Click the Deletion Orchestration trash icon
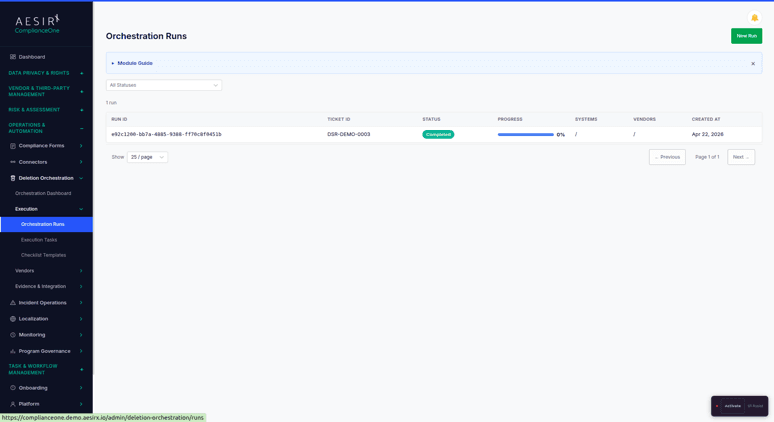Screen dimensions: 774x422 [x=13, y=178]
